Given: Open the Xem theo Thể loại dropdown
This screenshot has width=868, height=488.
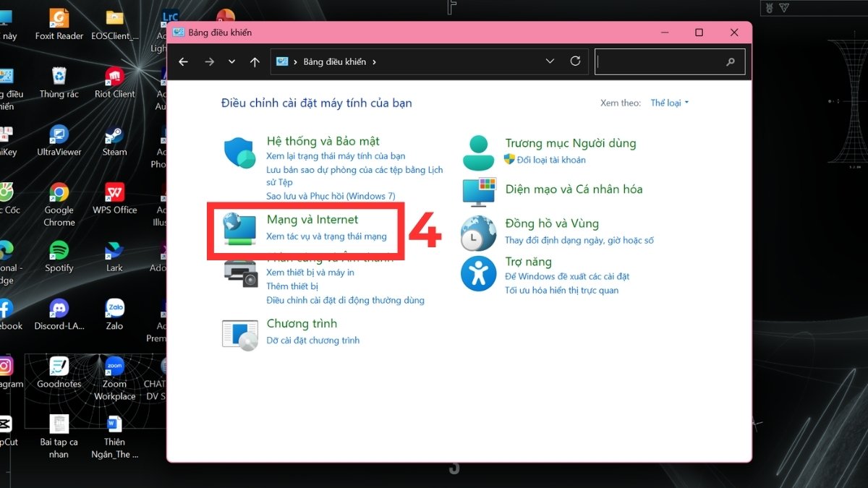Looking at the screenshot, I should coord(670,103).
